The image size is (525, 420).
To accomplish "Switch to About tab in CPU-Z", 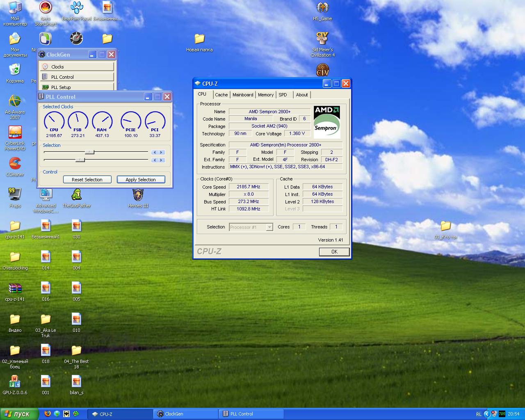I will pyautogui.click(x=302, y=95).
